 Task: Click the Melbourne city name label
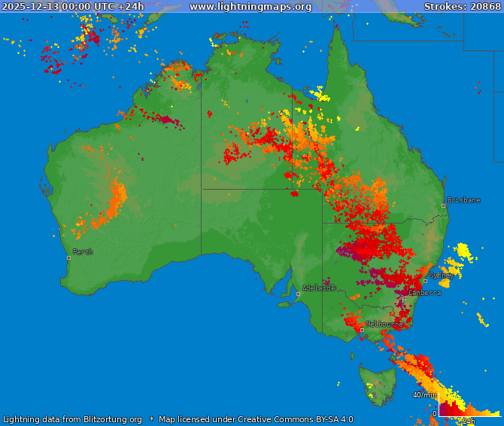[384, 324]
